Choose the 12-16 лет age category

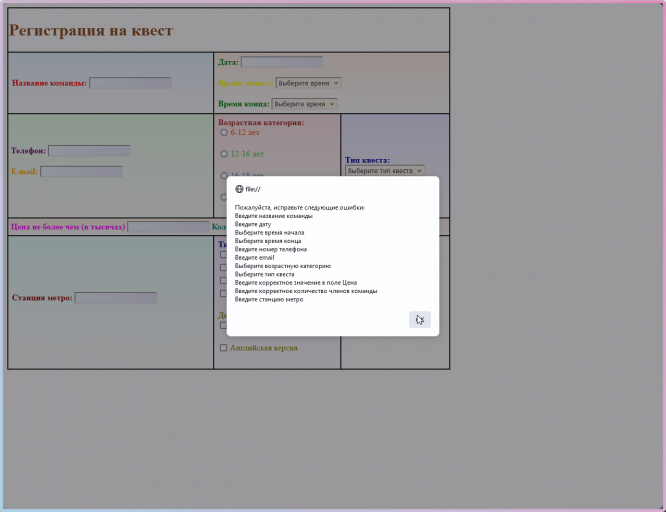[224, 154]
